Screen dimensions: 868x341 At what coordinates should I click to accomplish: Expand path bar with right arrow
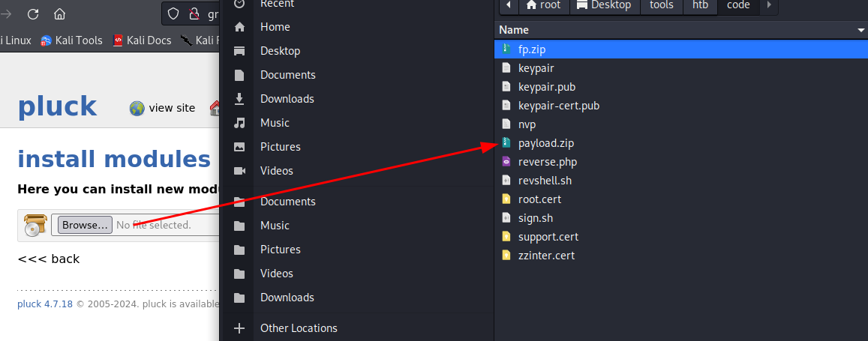pos(769,5)
